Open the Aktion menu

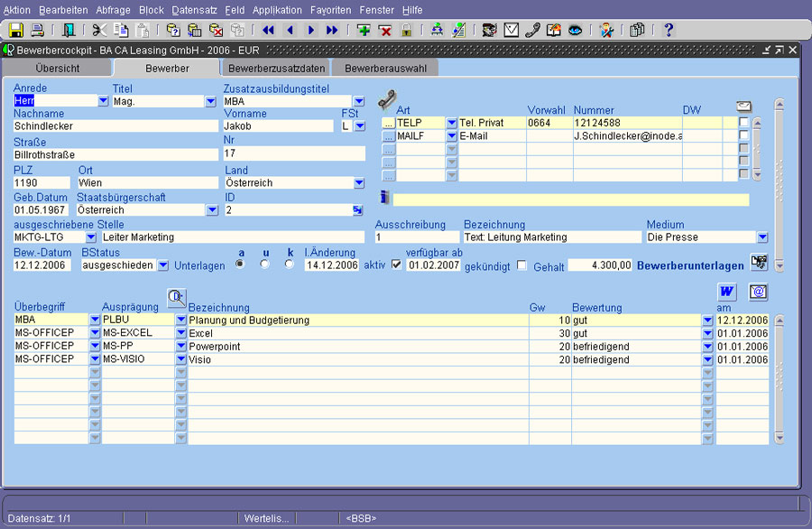(16, 10)
